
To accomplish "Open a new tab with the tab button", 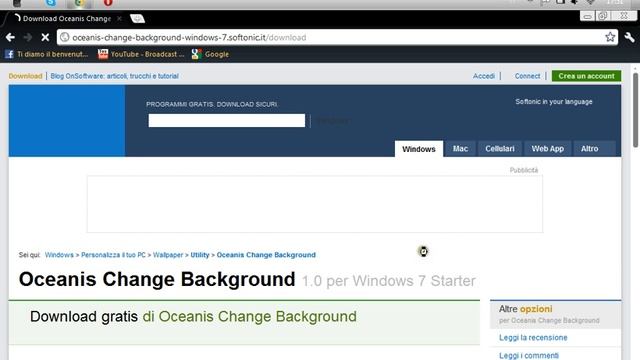I will [138, 18].
